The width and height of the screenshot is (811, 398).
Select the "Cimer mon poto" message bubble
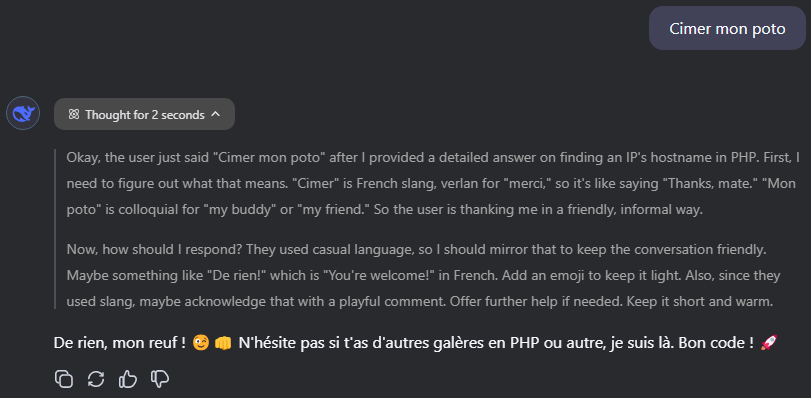(x=727, y=28)
